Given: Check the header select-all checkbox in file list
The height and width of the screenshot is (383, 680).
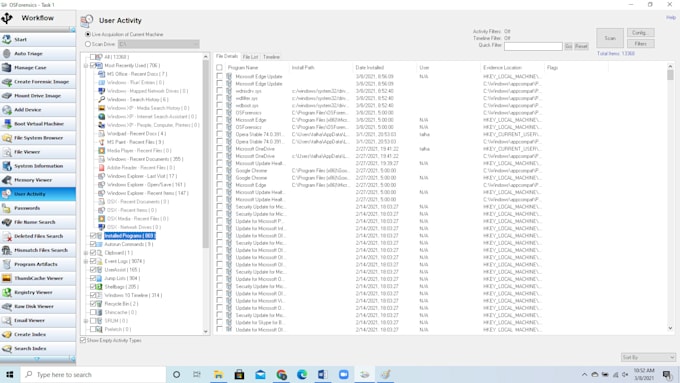Looking at the screenshot, I should pyautogui.click(x=219, y=68).
